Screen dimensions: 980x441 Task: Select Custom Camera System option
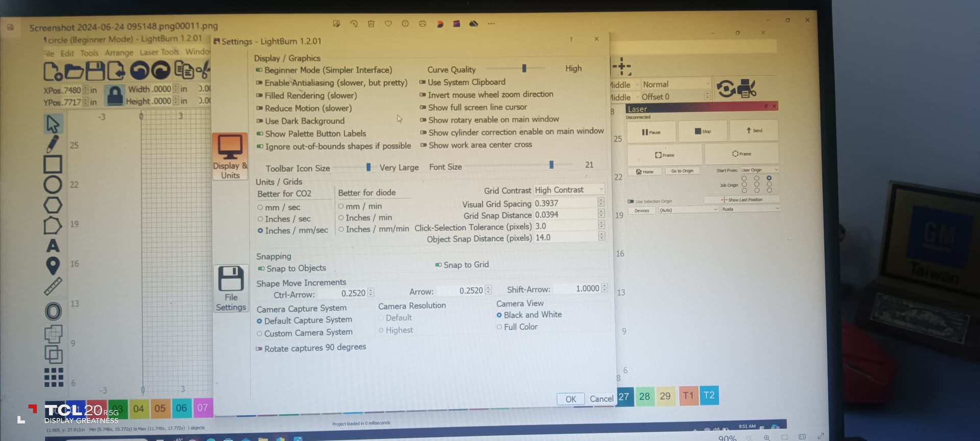pyautogui.click(x=259, y=334)
